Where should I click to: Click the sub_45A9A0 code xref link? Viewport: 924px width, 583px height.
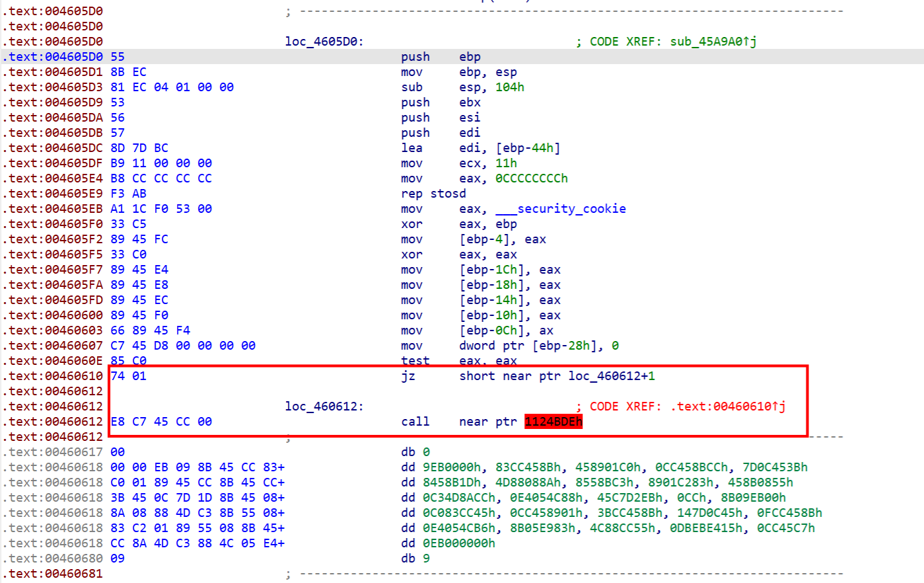[713, 42]
